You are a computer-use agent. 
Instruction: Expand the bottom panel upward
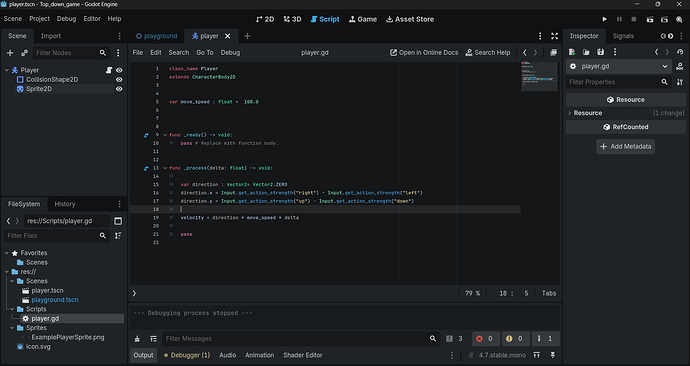536,355
